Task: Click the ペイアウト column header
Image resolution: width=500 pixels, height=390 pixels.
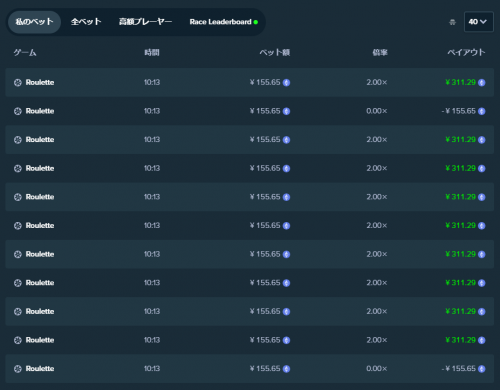Action: tap(466, 52)
